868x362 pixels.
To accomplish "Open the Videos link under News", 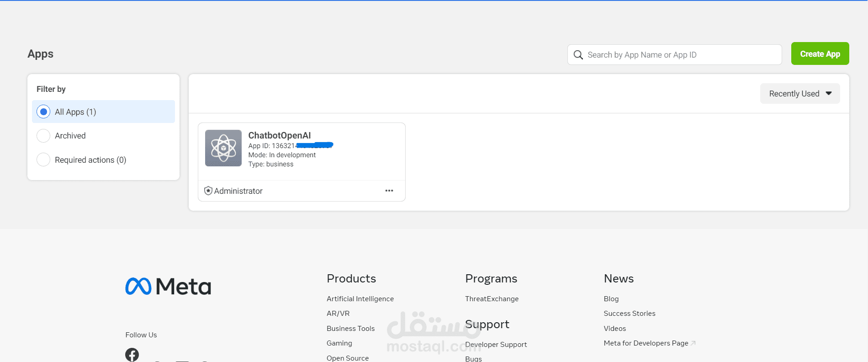I will click(x=614, y=328).
